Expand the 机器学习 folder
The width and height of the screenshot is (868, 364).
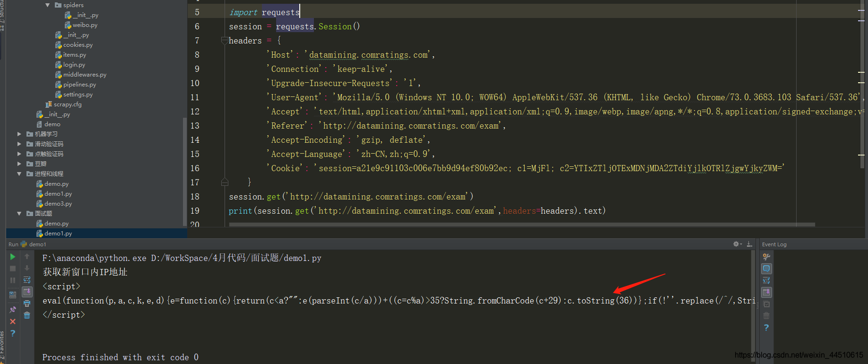(x=19, y=134)
